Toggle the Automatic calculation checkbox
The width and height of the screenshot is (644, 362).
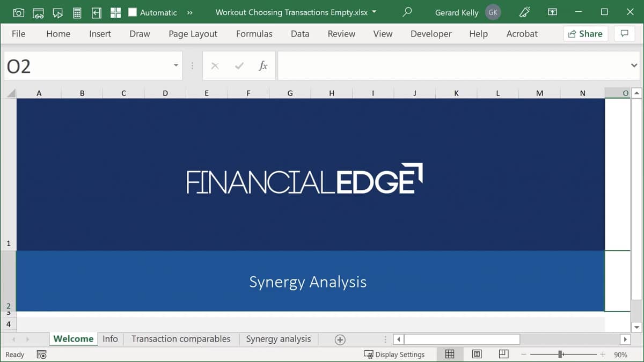(133, 12)
